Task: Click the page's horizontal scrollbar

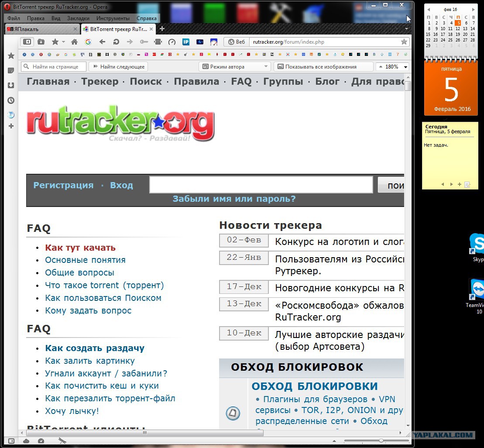Action: click(x=144, y=433)
